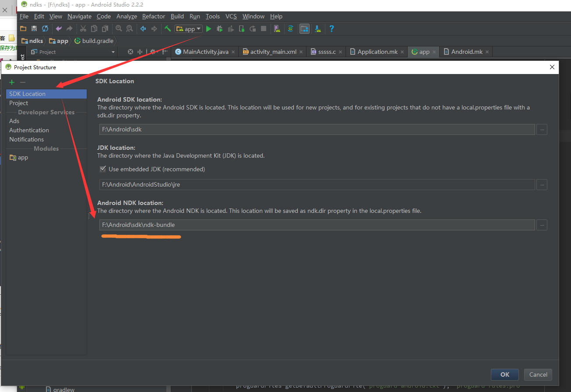The image size is (571, 392).
Task: Switch to the MainActivity.java tab
Action: tap(205, 52)
